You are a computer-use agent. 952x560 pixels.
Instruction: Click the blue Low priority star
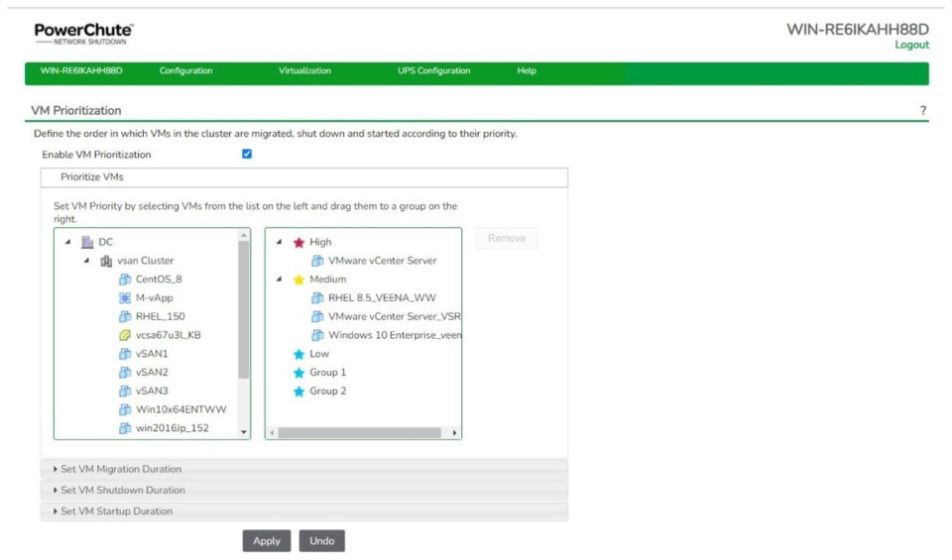[297, 354]
